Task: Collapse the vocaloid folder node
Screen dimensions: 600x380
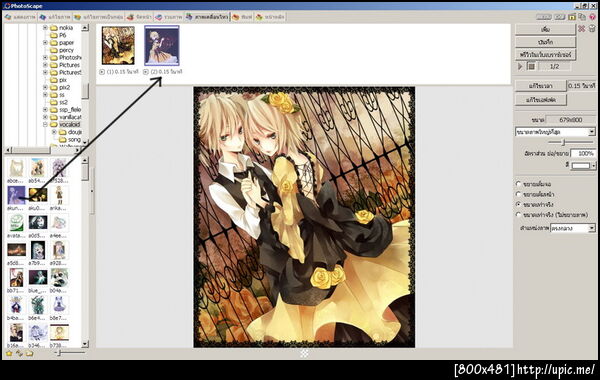Action: tap(45, 124)
